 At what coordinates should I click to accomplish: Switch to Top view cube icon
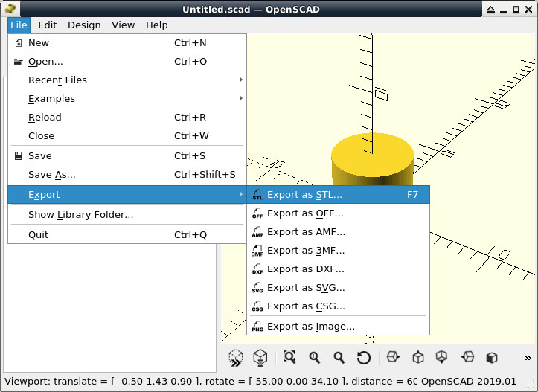(417, 357)
